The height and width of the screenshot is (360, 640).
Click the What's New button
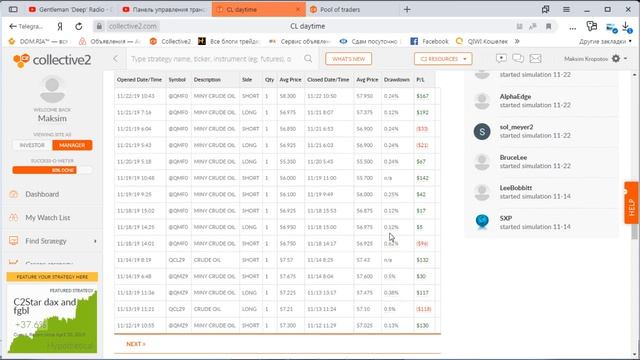tap(349, 59)
